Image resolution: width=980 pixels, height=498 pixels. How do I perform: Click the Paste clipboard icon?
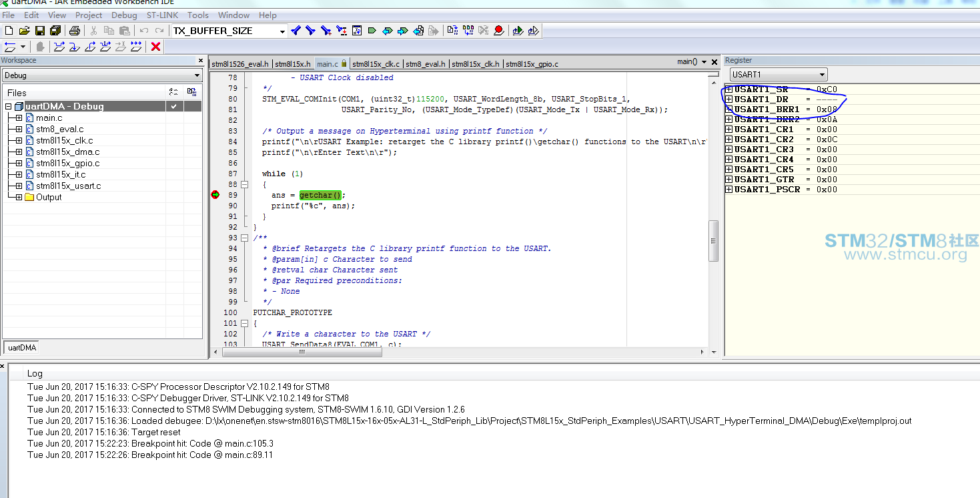pyautogui.click(x=125, y=31)
